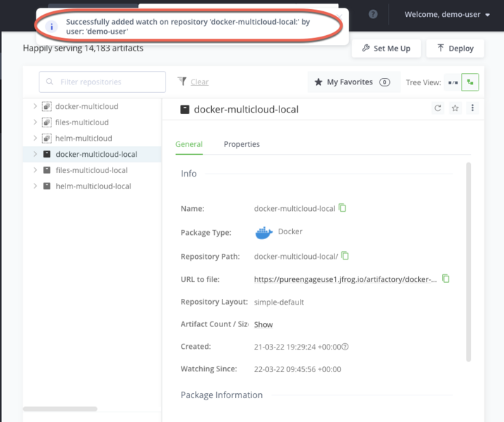
Task: Click the tree panel horizontal scrollbar
Action: coord(60,409)
